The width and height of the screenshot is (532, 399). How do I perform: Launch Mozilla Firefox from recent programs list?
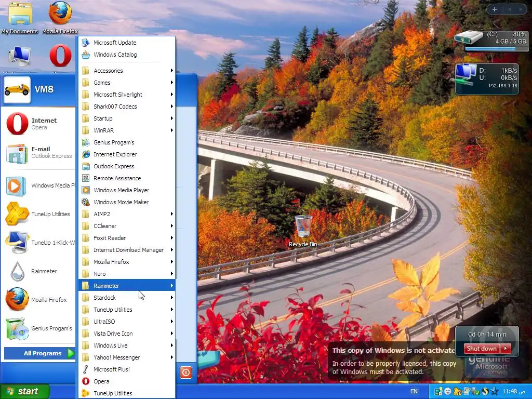(x=38, y=300)
